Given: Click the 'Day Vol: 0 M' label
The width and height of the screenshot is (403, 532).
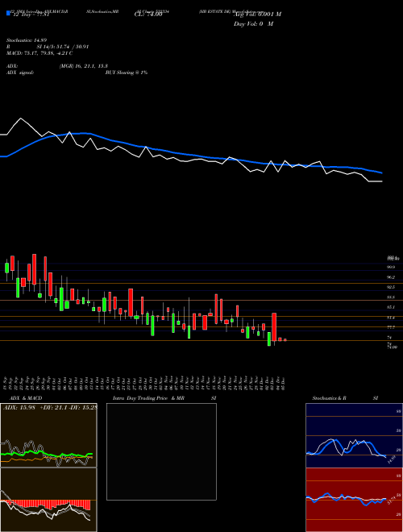Looking at the screenshot, I should point(253,24).
